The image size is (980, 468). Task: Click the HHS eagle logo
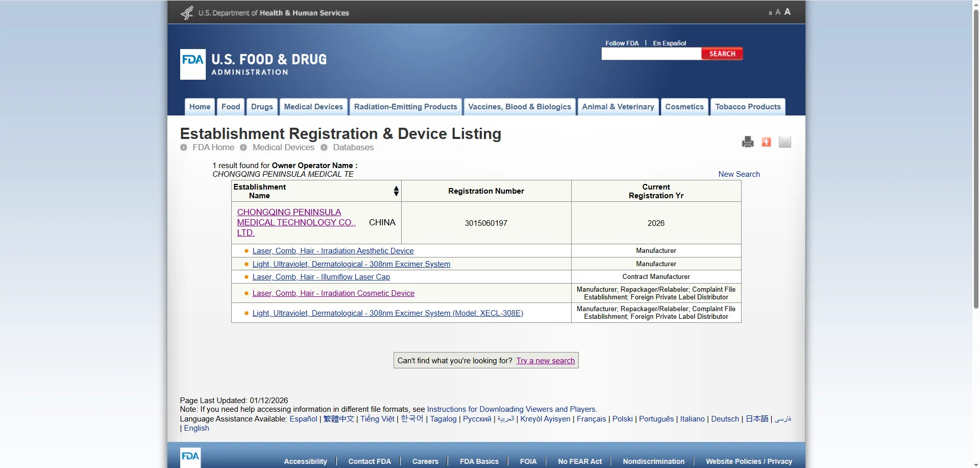[x=187, y=12]
